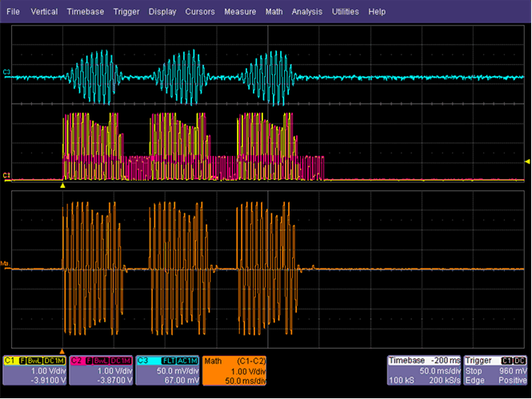Viewport: 532px width, 399px height.
Task: Open the Analysis menu
Action: (307, 12)
